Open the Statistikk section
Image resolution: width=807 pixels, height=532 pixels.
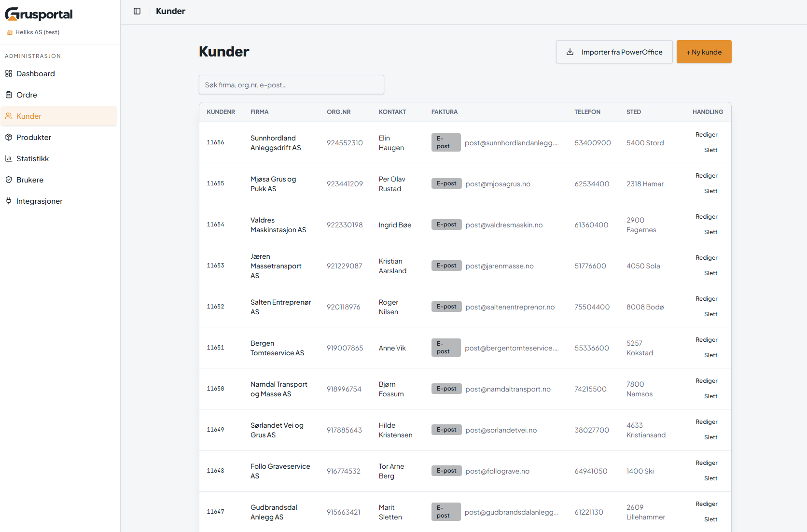pyautogui.click(x=58, y=158)
